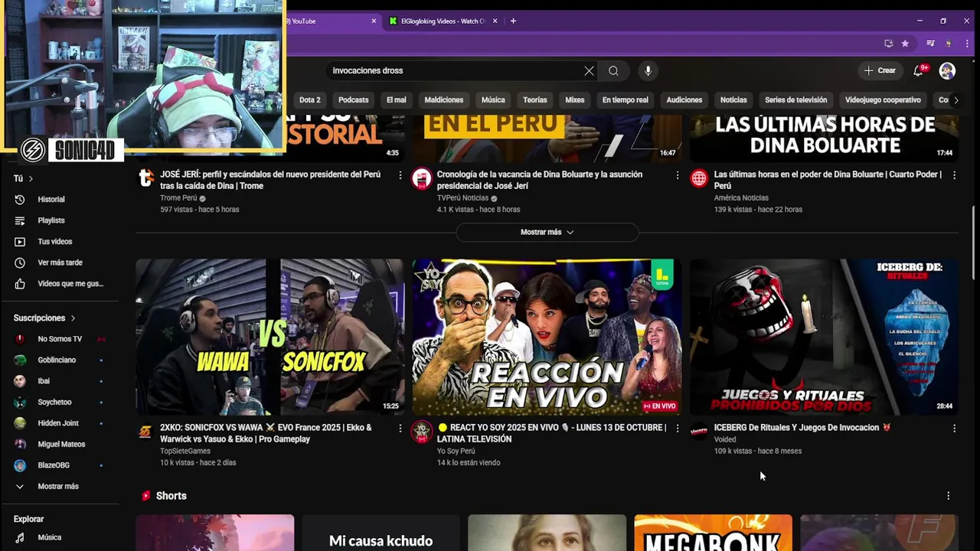The image size is (980, 551).
Task: Open Hidden Joint subscription channel
Action: coord(59,423)
